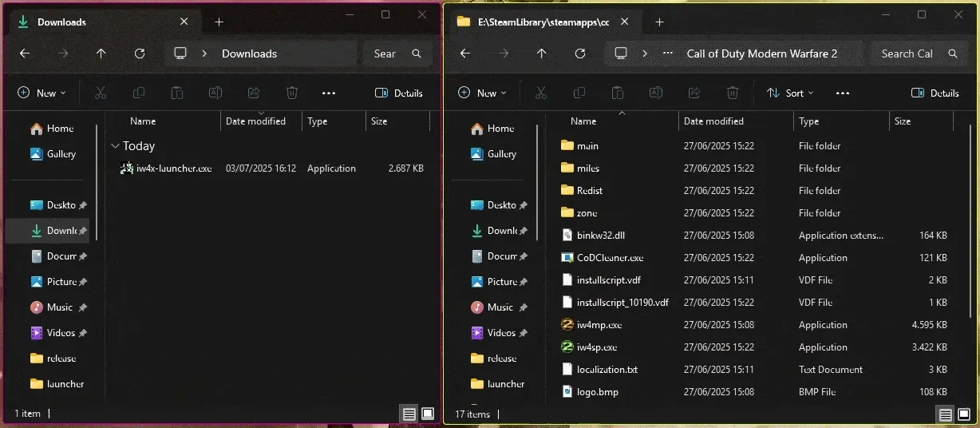Click Rename icon in Call of Duty toolbar
The image size is (980, 428).
656,93
